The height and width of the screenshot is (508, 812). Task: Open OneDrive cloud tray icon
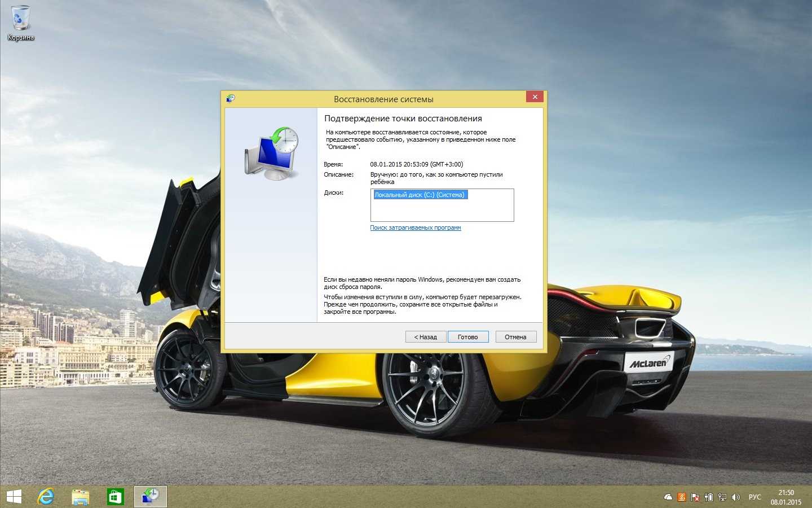[668, 497]
